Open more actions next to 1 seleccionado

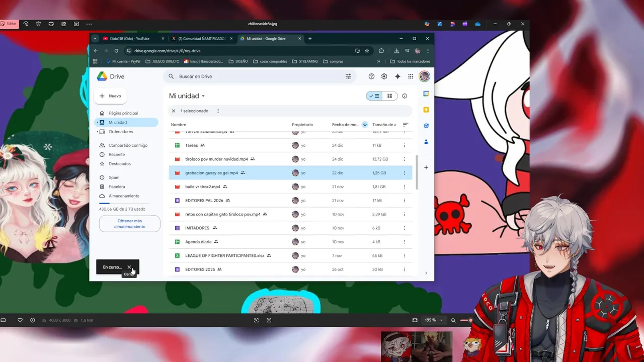218,111
